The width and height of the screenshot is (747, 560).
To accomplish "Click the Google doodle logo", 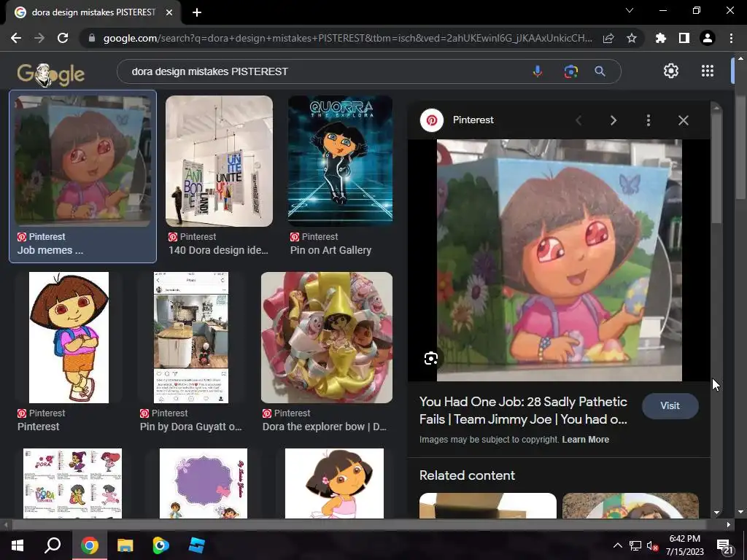I will pyautogui.click(x=50, y=74).
